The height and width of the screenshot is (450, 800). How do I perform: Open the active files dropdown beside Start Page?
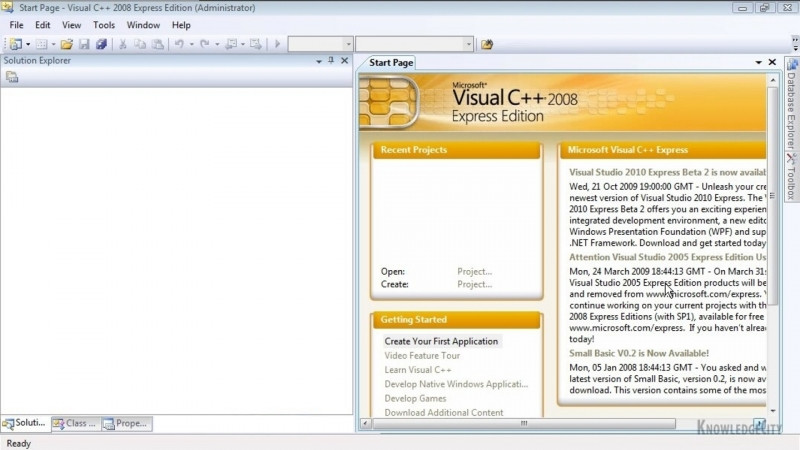tap(759, 62)
